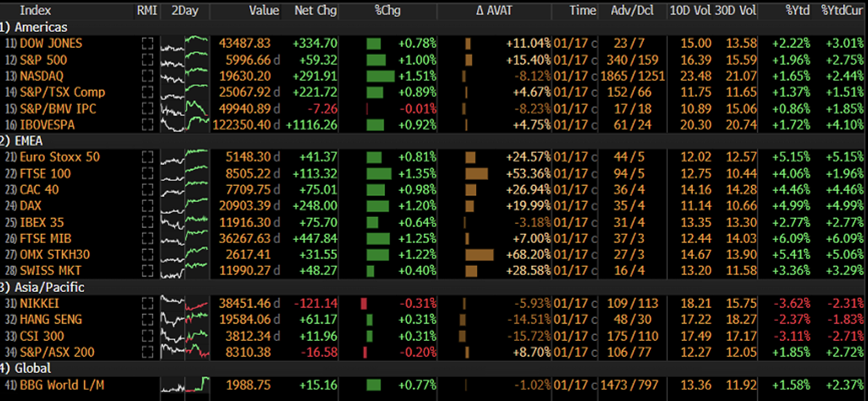
Task: Toggle the RMI checkbox for NIKKEI
Action: tap(147, 303)
